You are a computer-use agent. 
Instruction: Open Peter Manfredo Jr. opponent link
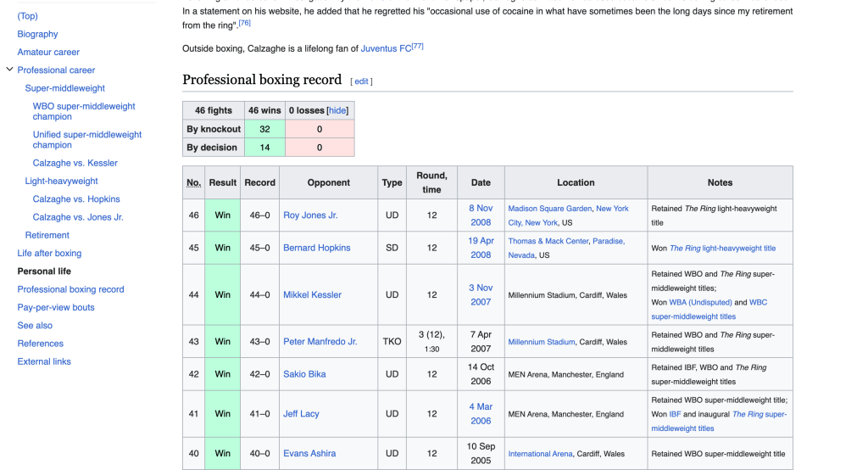point(320,341)
